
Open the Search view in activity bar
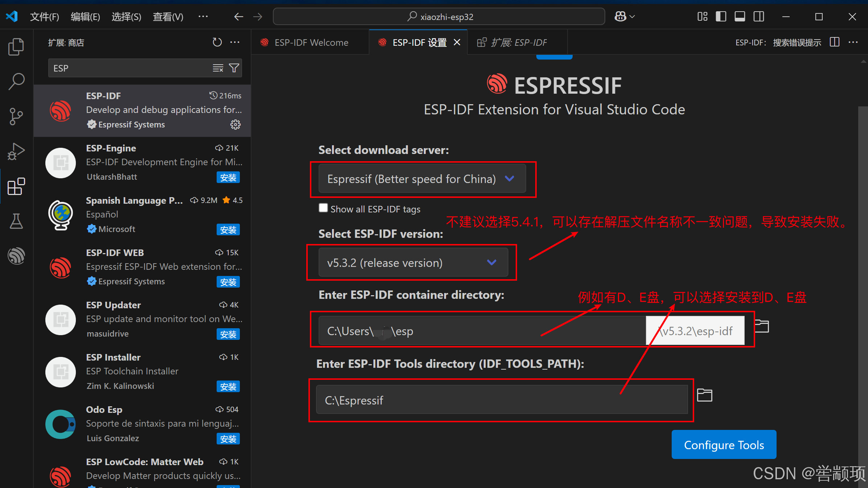pyautogui.click(x=16, y=81)
